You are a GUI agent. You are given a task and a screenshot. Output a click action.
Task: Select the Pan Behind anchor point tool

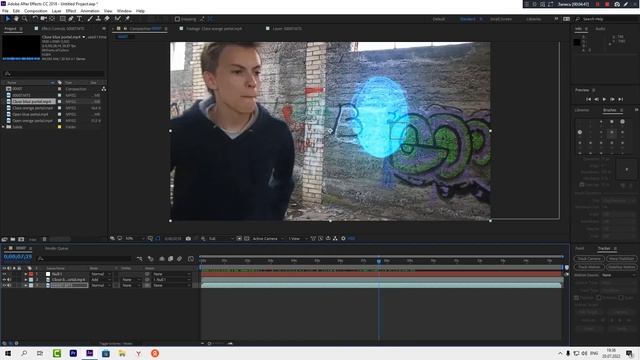pos(52,19)
